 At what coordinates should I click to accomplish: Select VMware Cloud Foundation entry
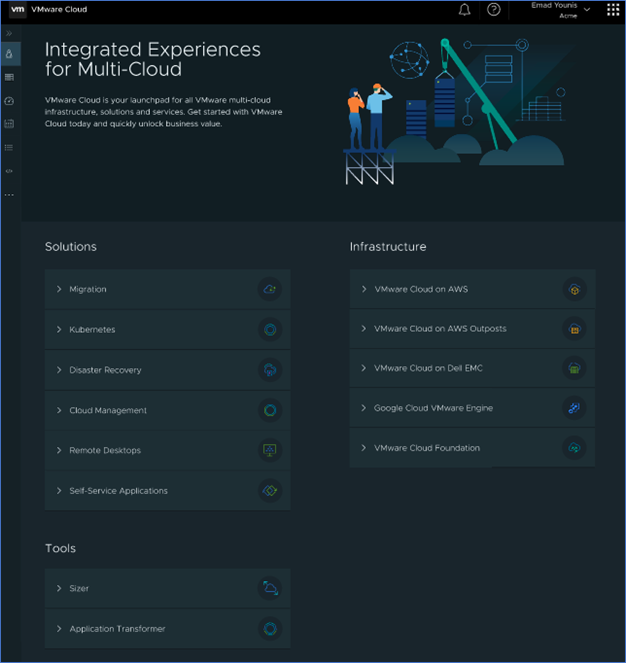click(427, 448)
